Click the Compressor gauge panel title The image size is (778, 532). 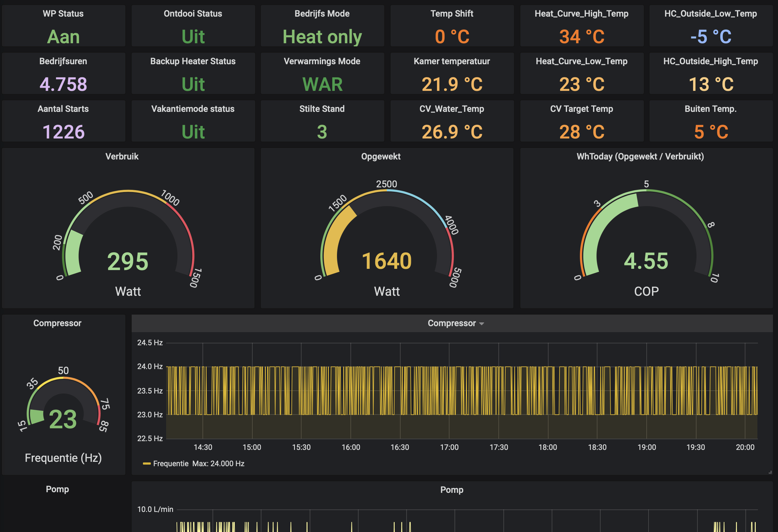tap(57, 323)
